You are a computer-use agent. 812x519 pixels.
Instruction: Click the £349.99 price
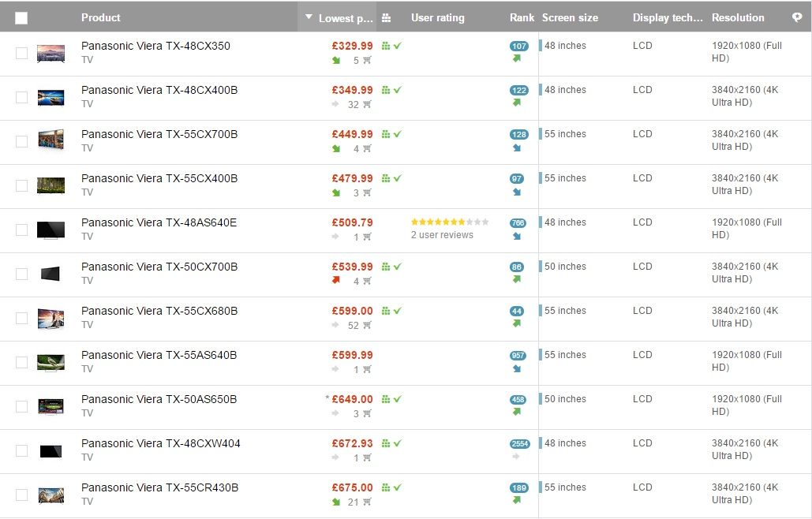tap(352, 90)
